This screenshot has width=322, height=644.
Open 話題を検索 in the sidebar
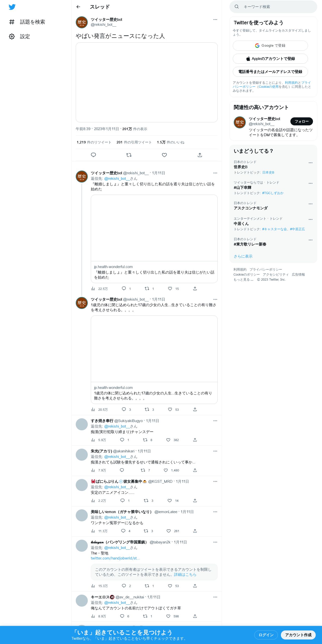click(27, 22)
